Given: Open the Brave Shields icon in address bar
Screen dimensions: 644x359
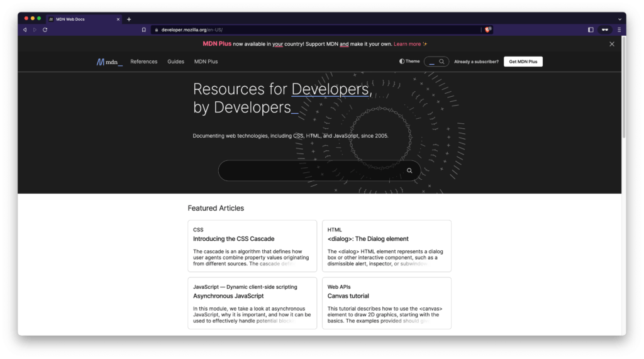Looking at the screenshot, I should (488, 30).
